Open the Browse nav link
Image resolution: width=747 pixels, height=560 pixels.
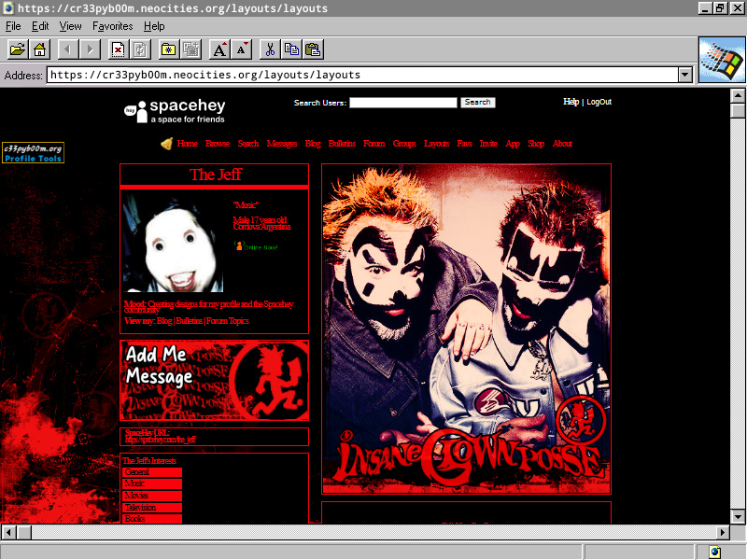[218, 144]
